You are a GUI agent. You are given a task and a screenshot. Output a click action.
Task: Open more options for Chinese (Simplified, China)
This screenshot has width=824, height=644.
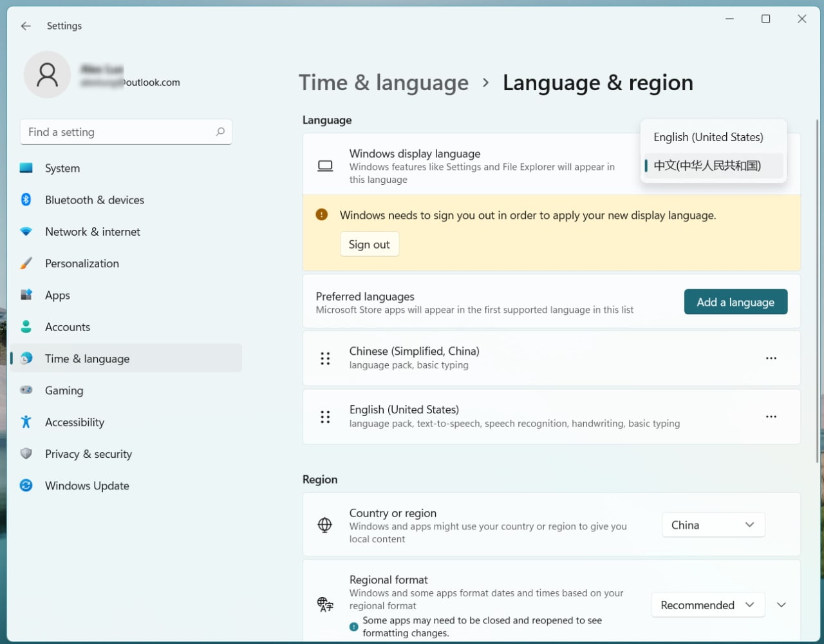771,358
